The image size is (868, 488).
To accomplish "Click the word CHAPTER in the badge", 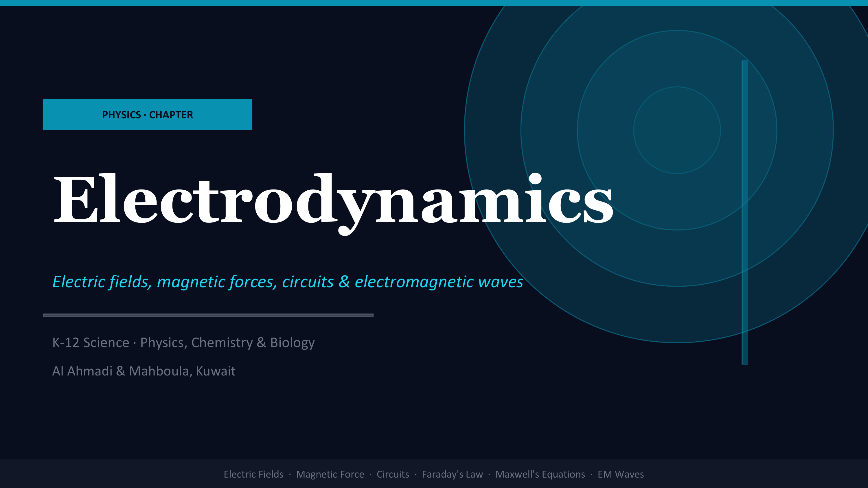I will tap(171, 115).
